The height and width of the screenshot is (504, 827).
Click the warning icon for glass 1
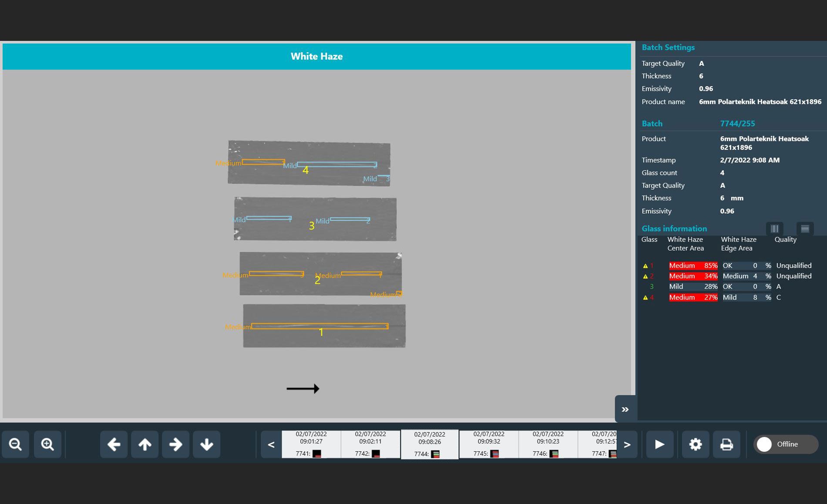[645, 266]
